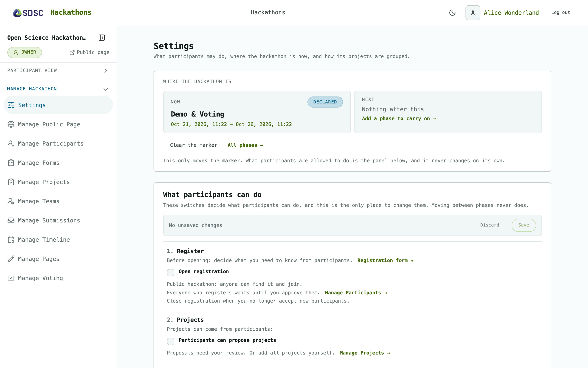This screenshot has width=588, height=368.
Task: Click the Alice Wonderland username
Action: click(x=511, y=13)
